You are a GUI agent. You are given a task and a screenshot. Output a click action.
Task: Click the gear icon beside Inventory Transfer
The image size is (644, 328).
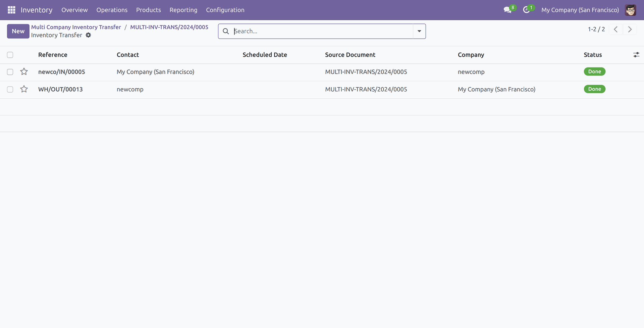pos(88,35)
